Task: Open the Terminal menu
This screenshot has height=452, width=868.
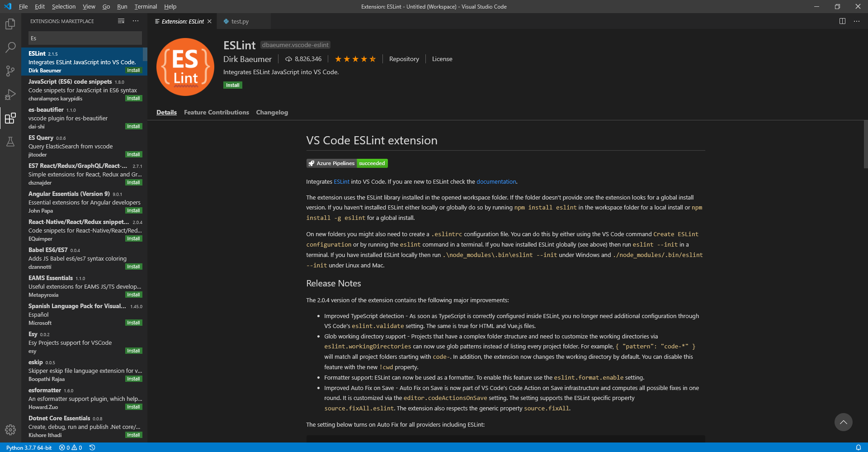Action: click(x=146, y=6)
